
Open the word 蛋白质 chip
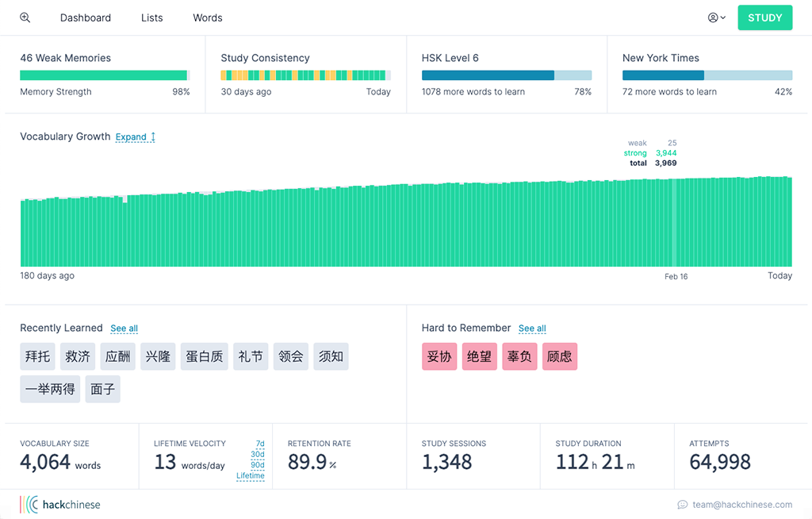point(205,357)
